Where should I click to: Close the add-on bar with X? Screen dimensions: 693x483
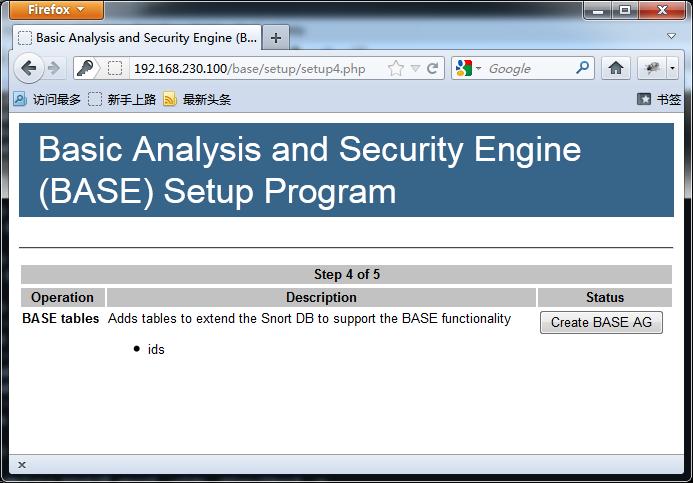(22, 464)
